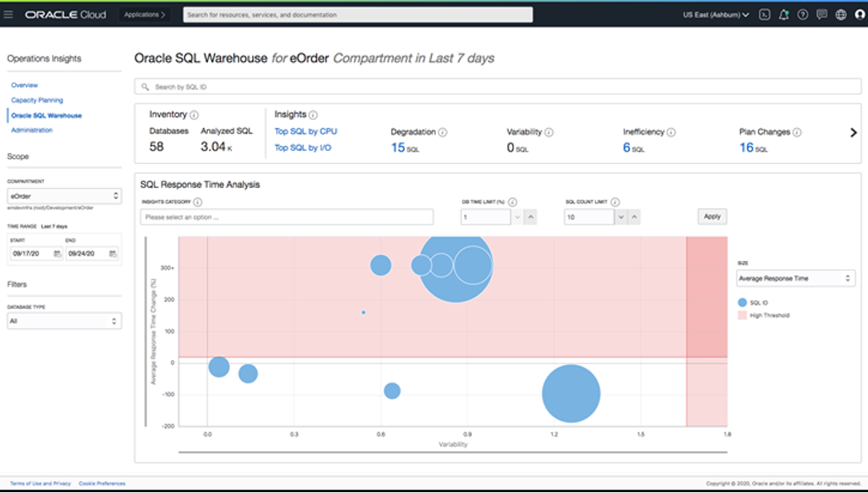This screenshot has width=868, height=493.
Task: Toggle High Threshold in the chart legend
Action: point(764,315)
